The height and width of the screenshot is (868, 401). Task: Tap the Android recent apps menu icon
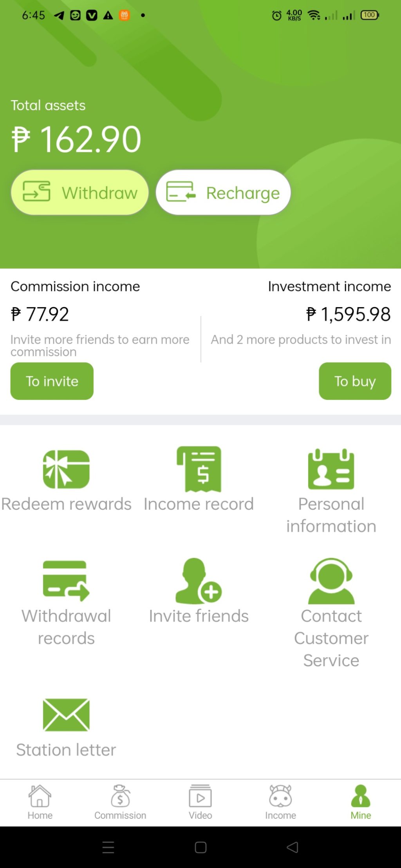point(108,847)
